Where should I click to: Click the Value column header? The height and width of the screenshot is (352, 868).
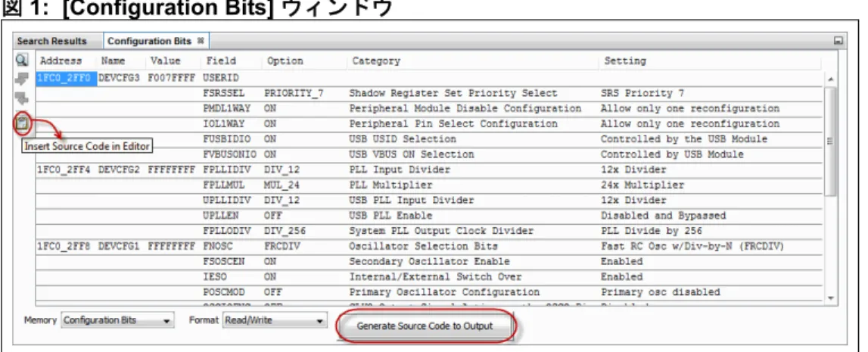[166, 61]
